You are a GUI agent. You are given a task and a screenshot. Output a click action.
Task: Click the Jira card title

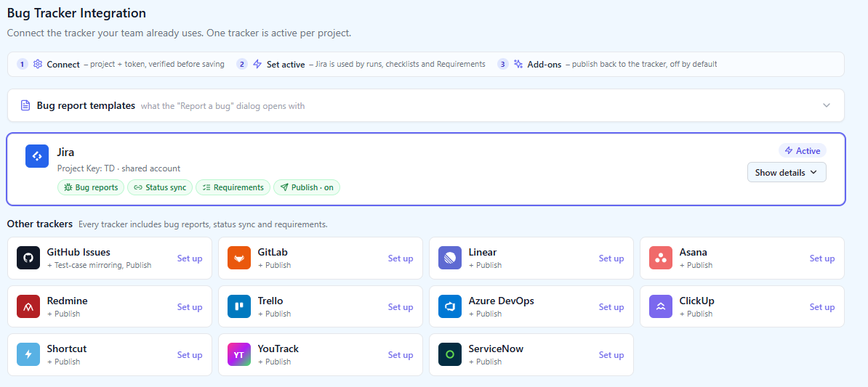coord(65,152)
